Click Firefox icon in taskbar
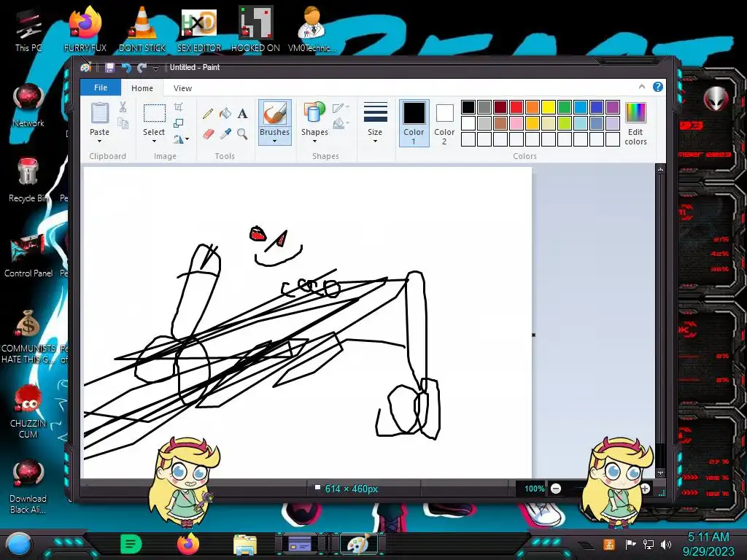Image resolution: width=747 pixels, height=560 pixels. click(x=188, y=544)
